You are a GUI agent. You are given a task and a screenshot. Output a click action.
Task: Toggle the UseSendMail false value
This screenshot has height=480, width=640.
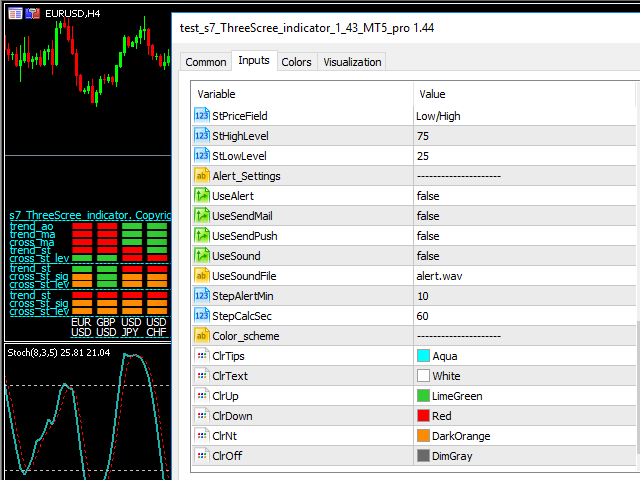pyautogui.click(x=428, y=216)
